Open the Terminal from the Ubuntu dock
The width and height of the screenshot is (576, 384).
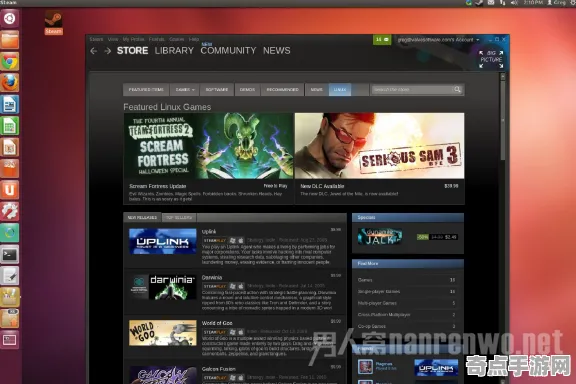pyautogui.click(x=10, y=254)
